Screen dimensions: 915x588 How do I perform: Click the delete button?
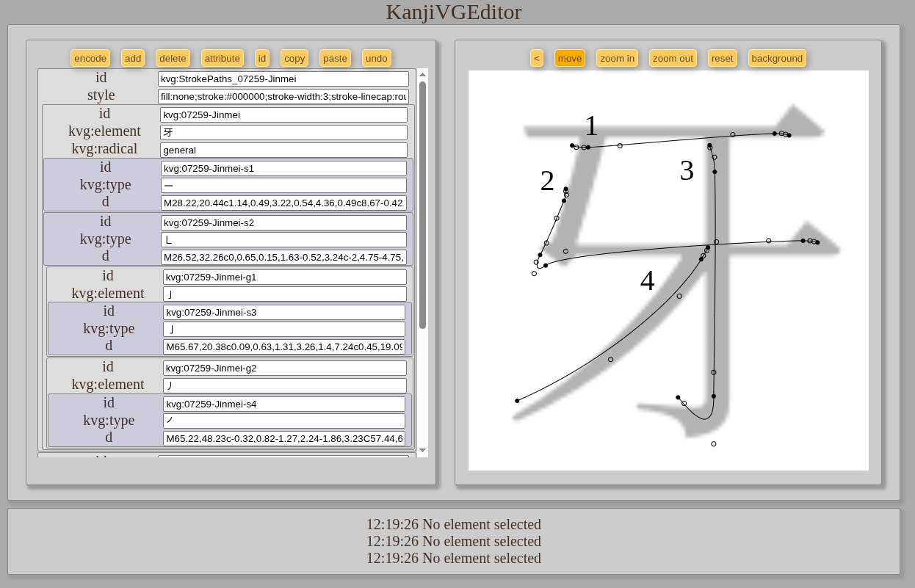[x=173, y=58]
